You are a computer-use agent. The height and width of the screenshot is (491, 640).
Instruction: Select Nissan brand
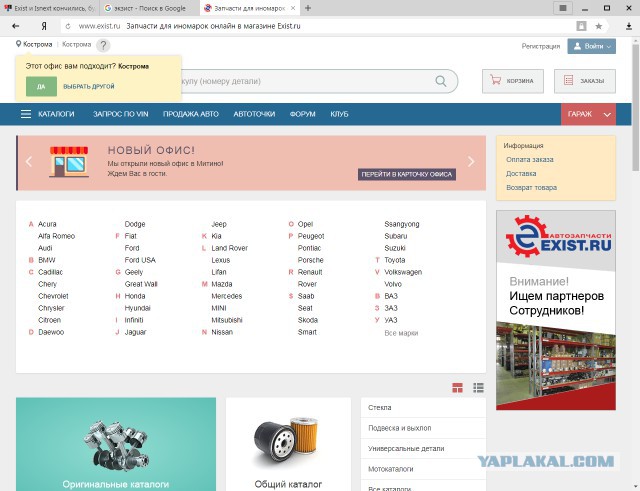point(222,332)
